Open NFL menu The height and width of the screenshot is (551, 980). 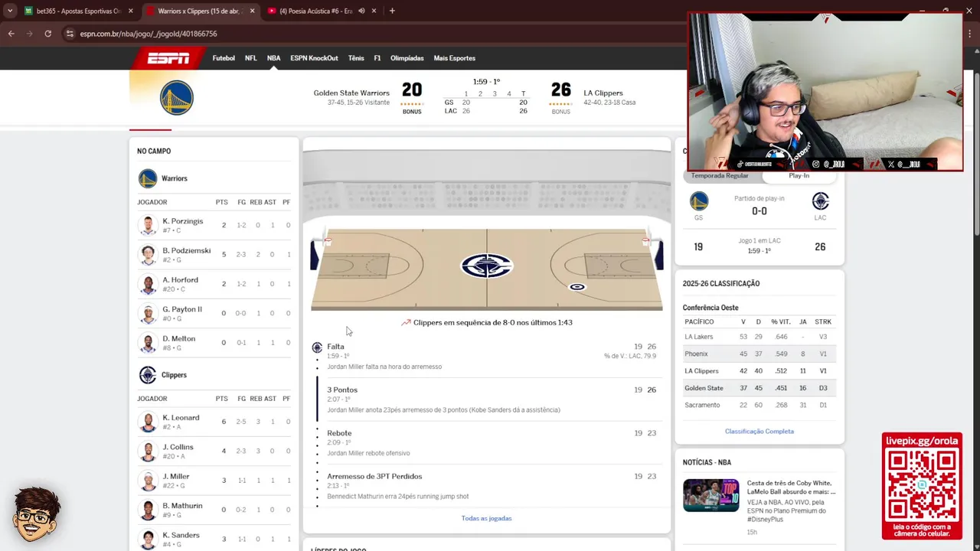(x=251, y=58)
